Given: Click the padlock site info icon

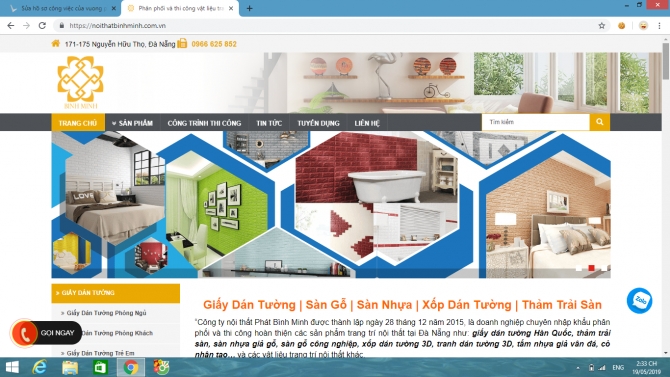Looking at the screenshot, I should pos(62,26).
